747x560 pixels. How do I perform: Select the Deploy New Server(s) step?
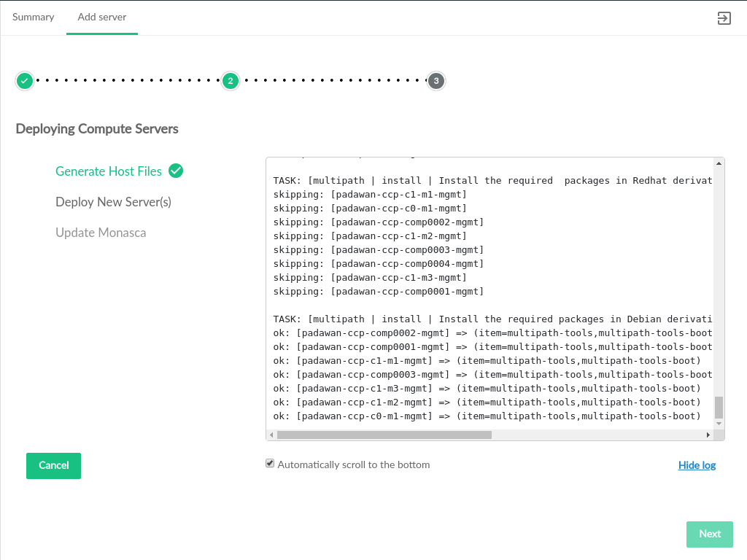tap(113, 202)
